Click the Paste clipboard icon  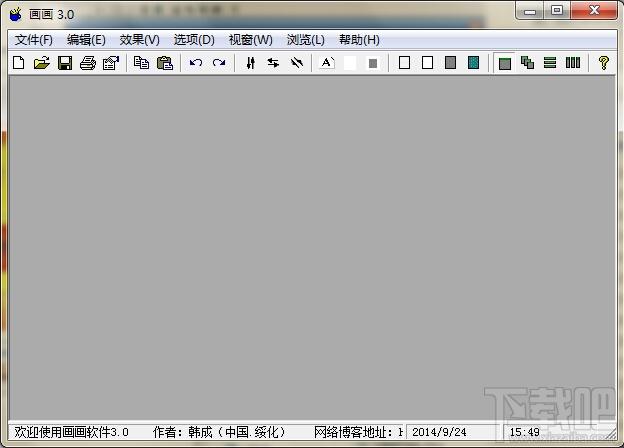[x=165, y=63]
